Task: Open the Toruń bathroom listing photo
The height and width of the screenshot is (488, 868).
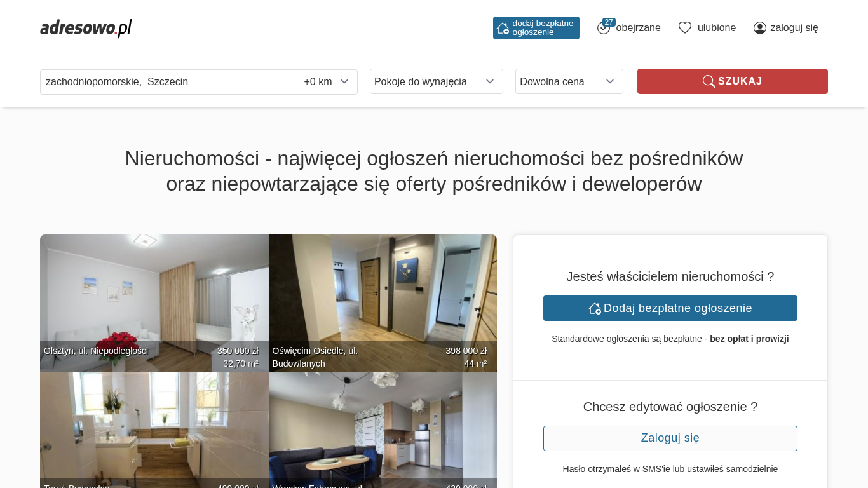Action: tap(154, 430)
